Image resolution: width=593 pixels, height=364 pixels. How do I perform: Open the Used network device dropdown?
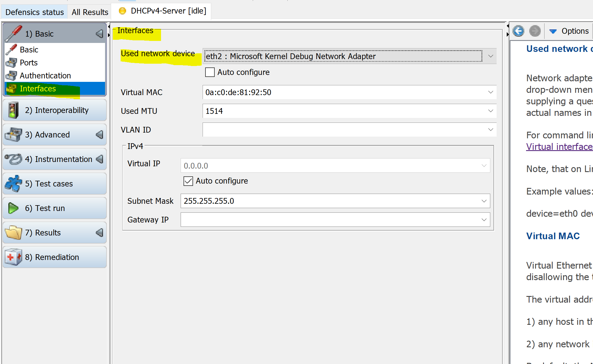(x=491, y=56)
